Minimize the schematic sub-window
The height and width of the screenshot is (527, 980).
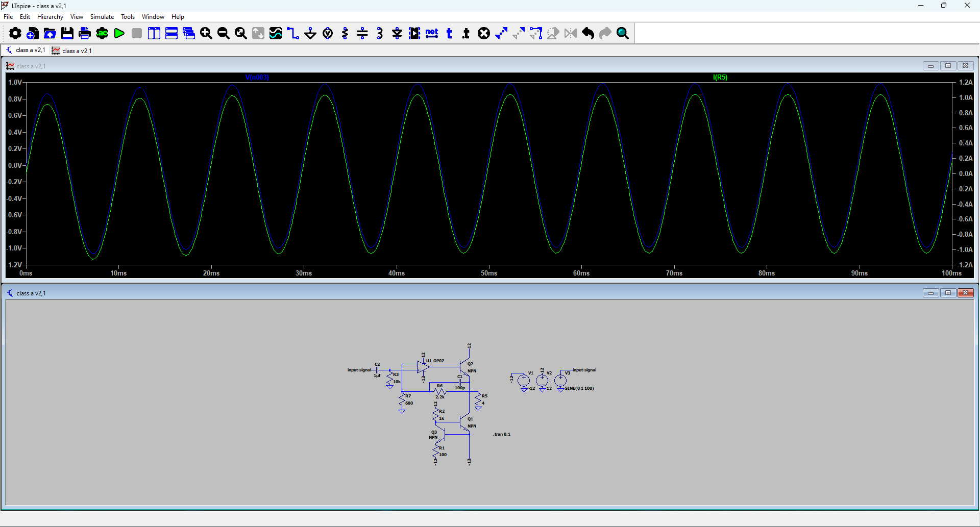coord(930,293)
